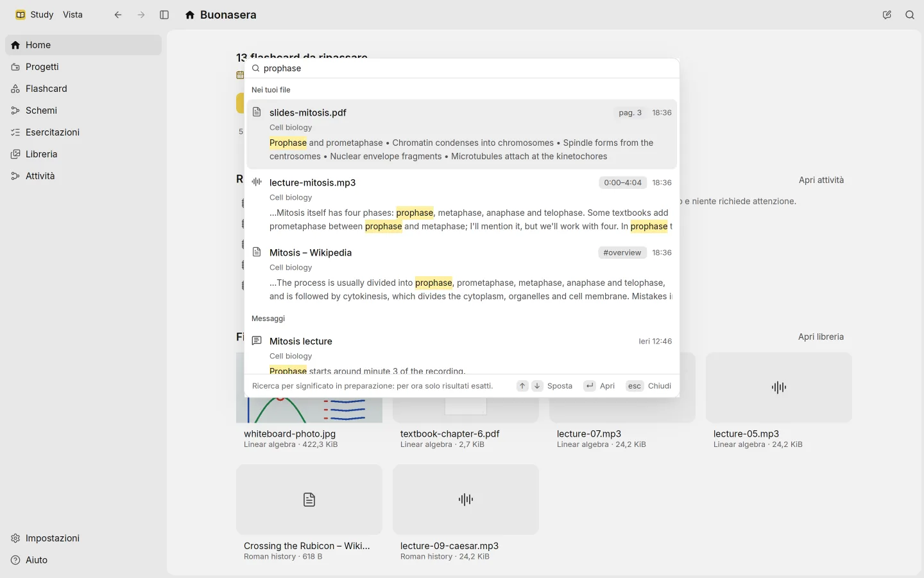Viewport: 924px width, 578px height.
Task: Open Libreria in the sidebar
Action: click(x=83, y=154)
